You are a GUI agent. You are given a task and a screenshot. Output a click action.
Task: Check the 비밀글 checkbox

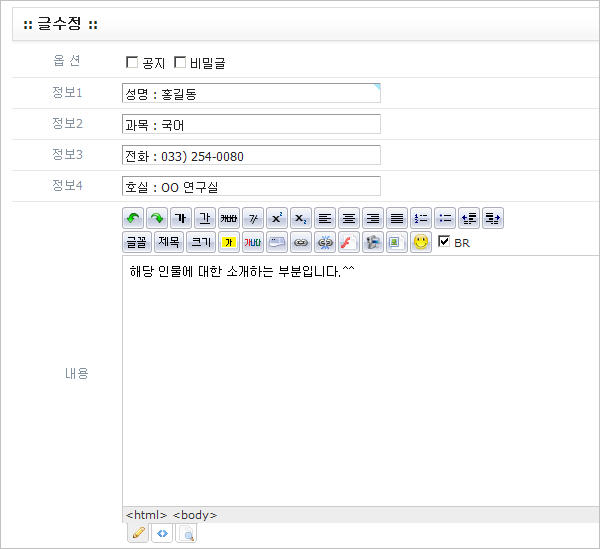(180, 63)
